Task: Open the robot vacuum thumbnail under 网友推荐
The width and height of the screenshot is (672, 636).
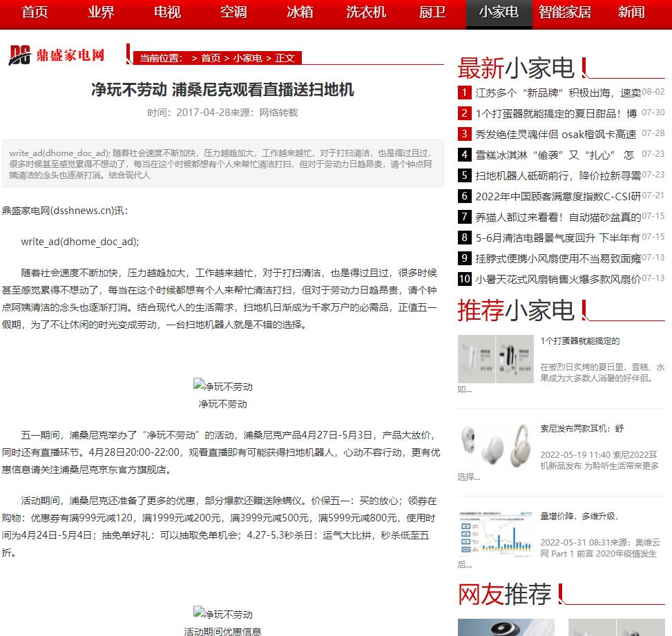Action: click(506, 627)
